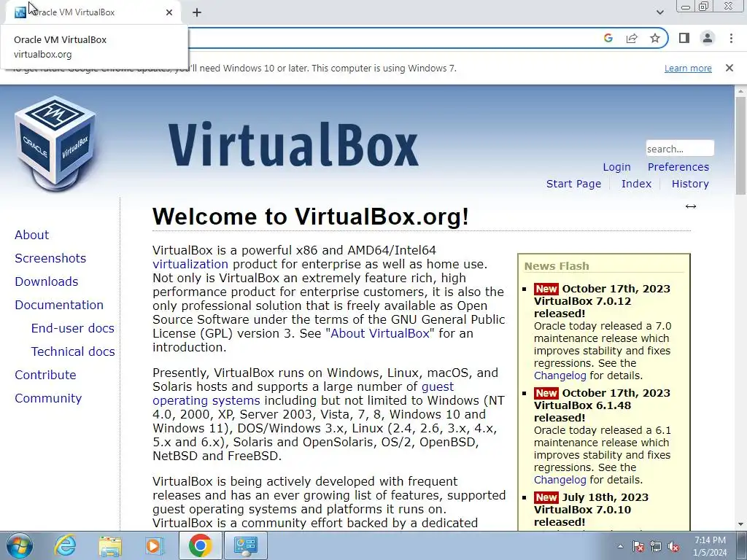Click the VirtualBox cube logo

point(55,144)
